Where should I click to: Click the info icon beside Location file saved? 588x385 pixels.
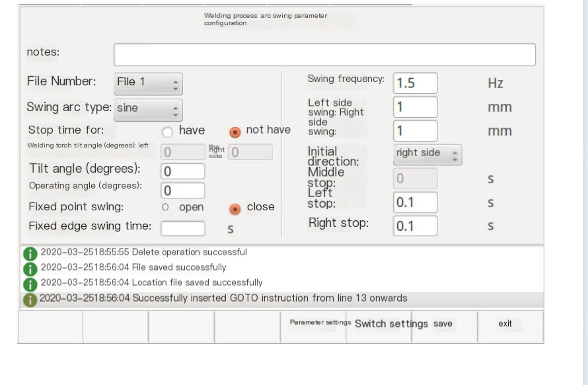tap(30, 284)
